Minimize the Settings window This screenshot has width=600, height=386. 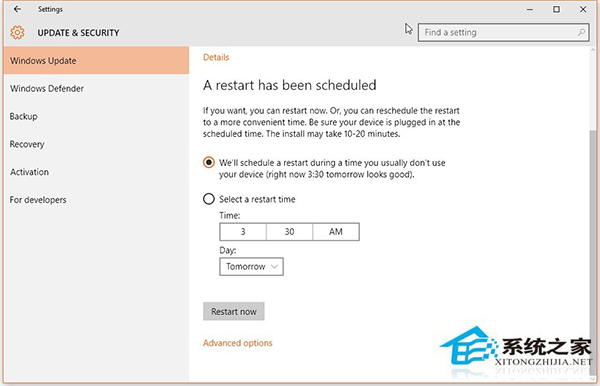pos(530,10)
